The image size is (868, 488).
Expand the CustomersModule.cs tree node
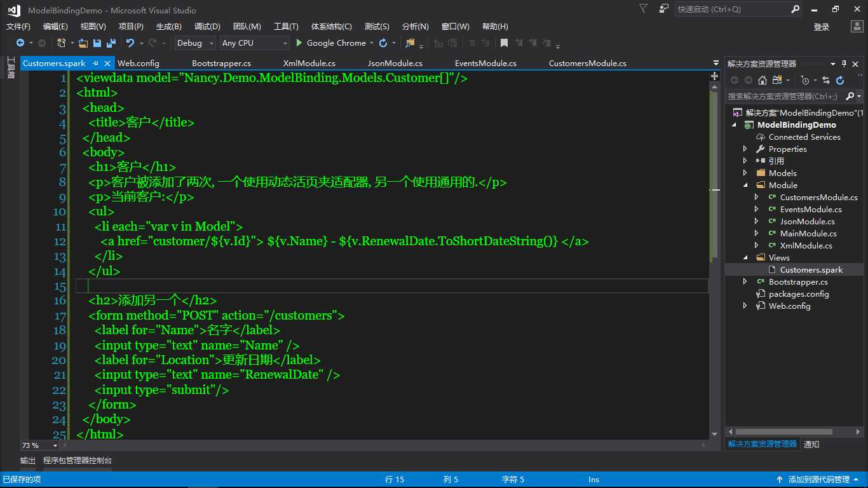click(x=757, y=197)
